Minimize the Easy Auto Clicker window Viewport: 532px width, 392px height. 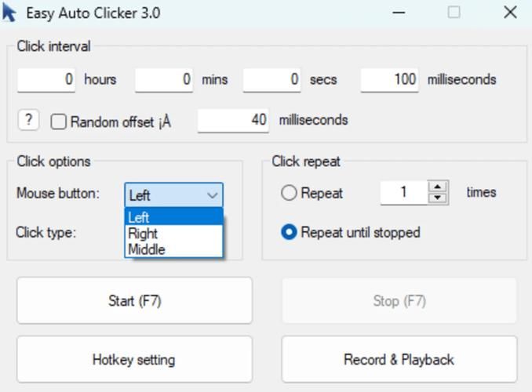pyautogui.click(x=399, y=13)
